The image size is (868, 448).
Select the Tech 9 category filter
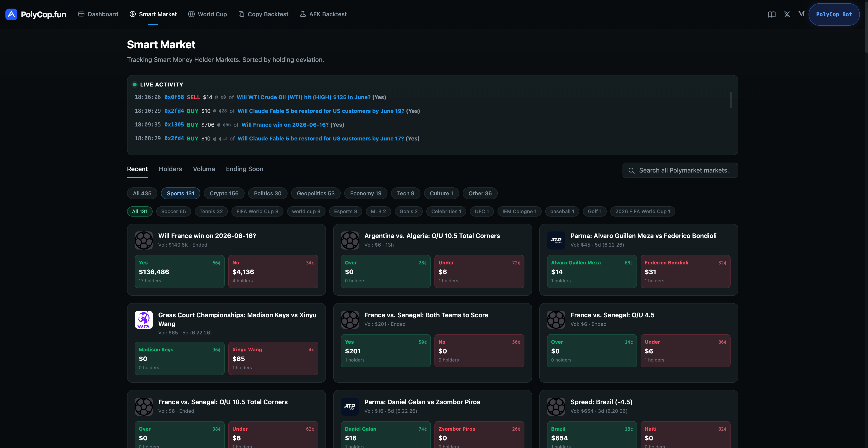click(405, 193)
